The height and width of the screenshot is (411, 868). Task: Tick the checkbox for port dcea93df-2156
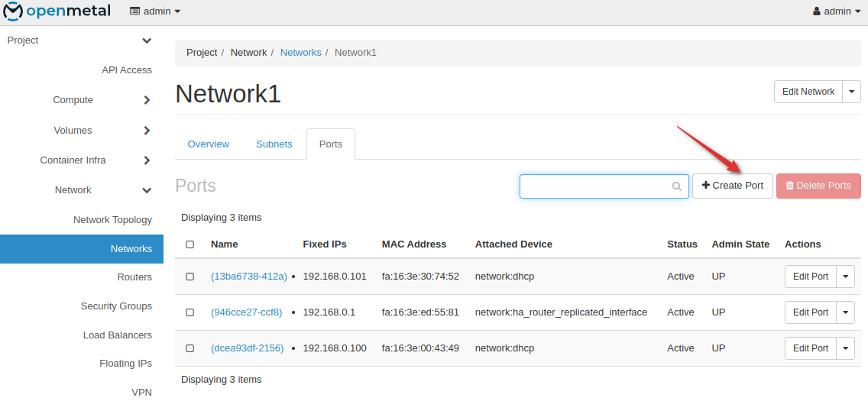(x=190, y=348)
